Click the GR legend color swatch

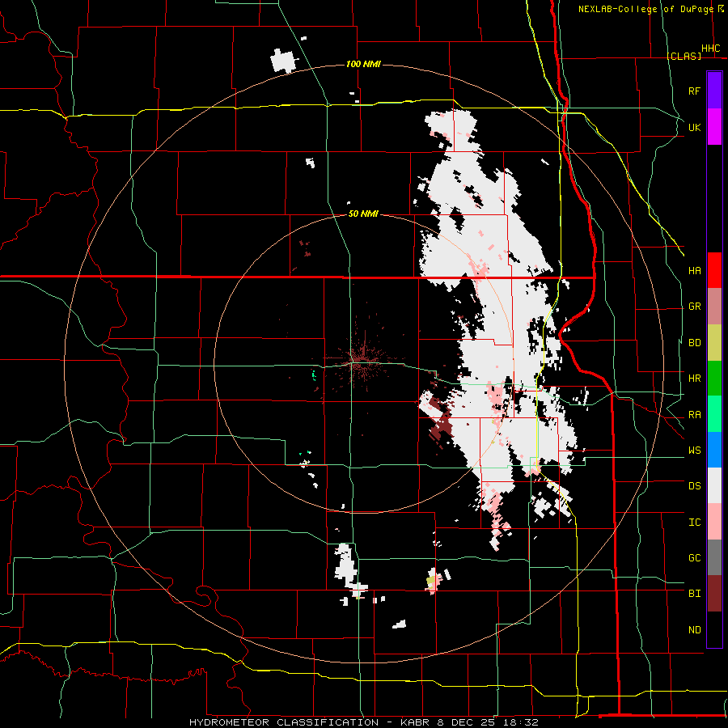714,306
